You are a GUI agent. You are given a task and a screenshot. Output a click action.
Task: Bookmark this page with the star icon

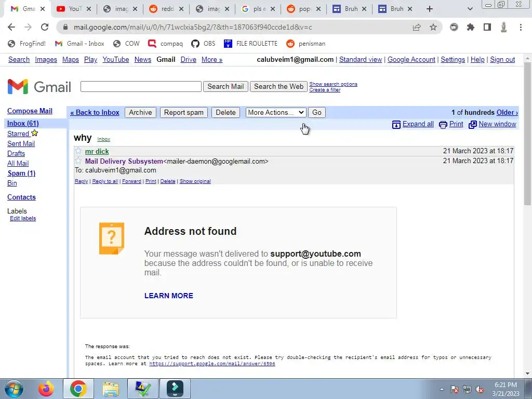(433, 27)
